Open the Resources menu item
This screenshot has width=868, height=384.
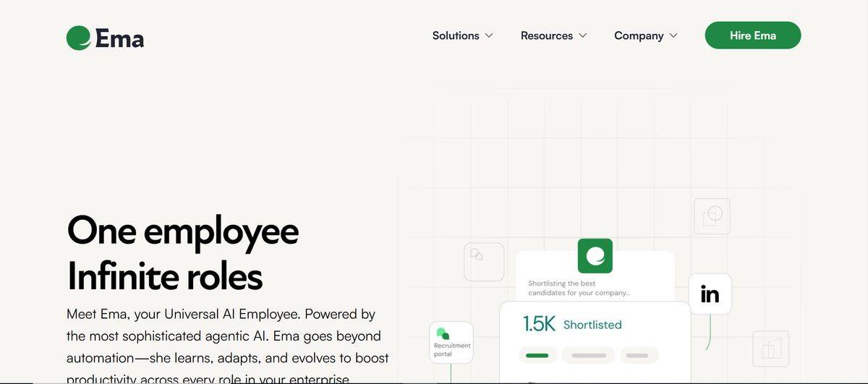pos(546,35)
